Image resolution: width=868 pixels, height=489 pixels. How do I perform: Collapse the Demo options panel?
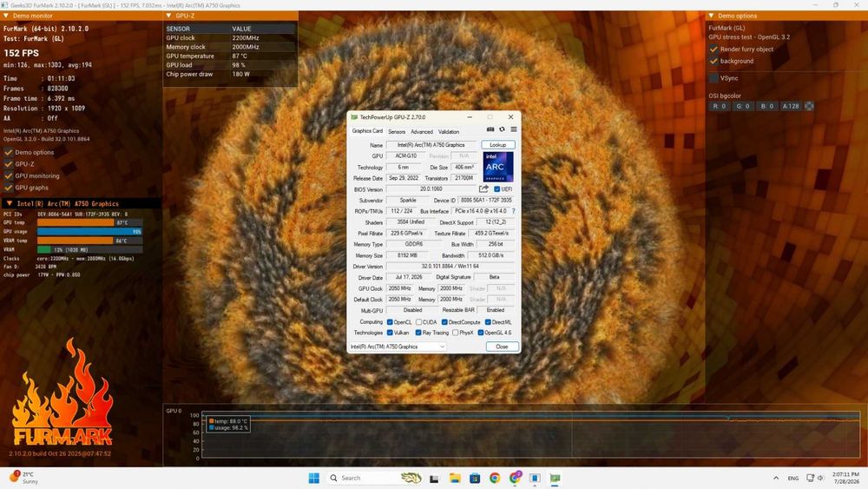(x=712, y=16)
